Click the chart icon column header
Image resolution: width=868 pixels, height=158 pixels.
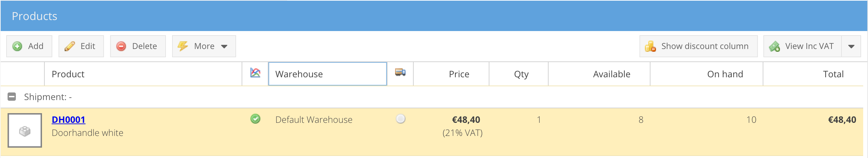[255, 73]
